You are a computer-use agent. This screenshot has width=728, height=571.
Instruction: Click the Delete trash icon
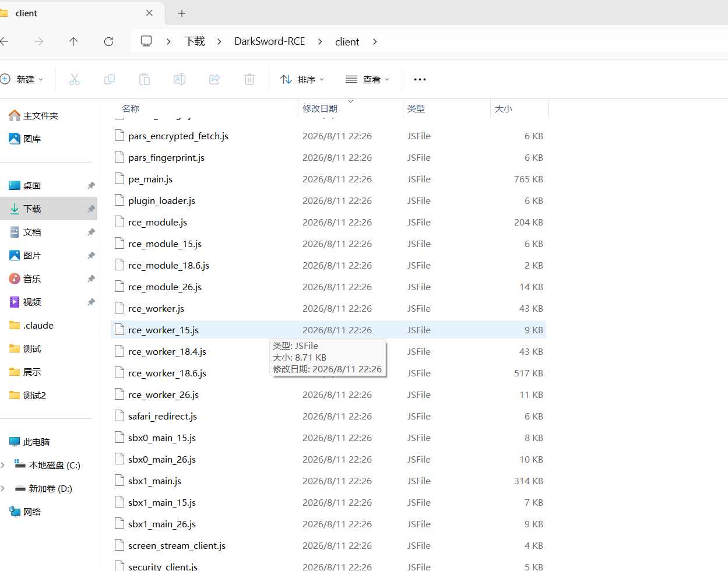click(x=249, y=79)
